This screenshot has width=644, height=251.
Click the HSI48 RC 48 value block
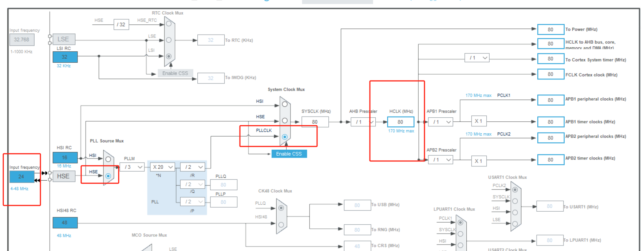click(x=65, y=223)
